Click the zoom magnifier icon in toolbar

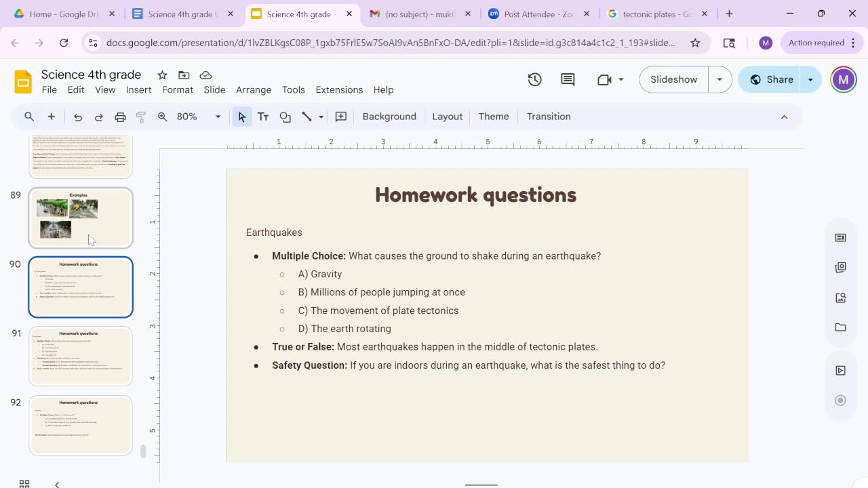163,117
